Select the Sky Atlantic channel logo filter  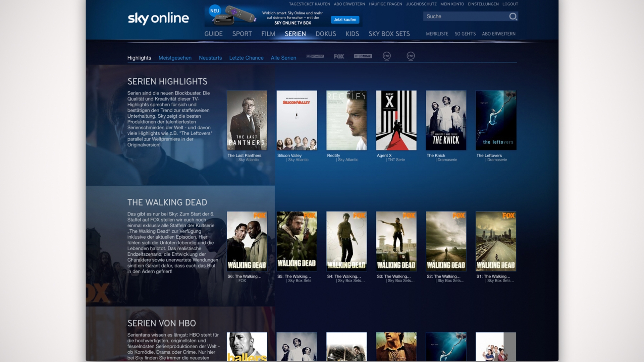315,56
